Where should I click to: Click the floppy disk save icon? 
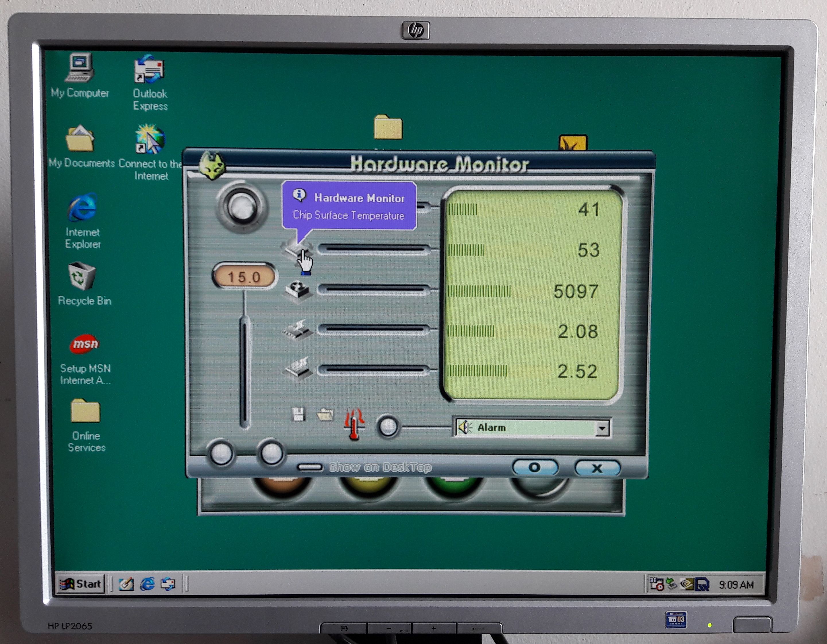(298, 414)
